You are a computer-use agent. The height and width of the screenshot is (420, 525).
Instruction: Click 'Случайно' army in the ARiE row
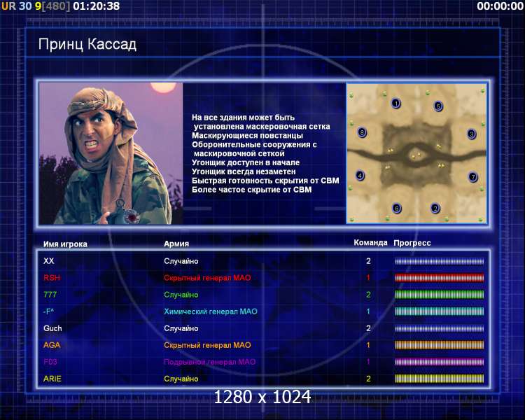click(181, 379)
